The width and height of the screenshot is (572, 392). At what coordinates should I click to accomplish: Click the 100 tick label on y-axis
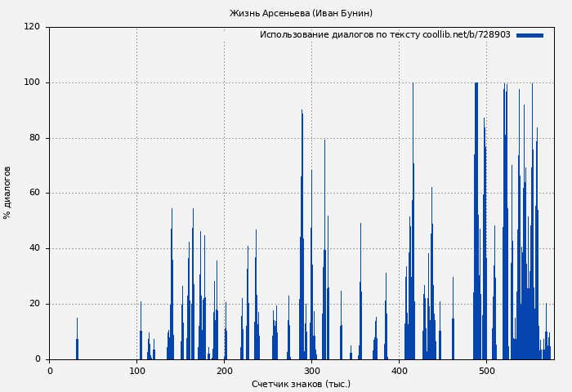32,82
